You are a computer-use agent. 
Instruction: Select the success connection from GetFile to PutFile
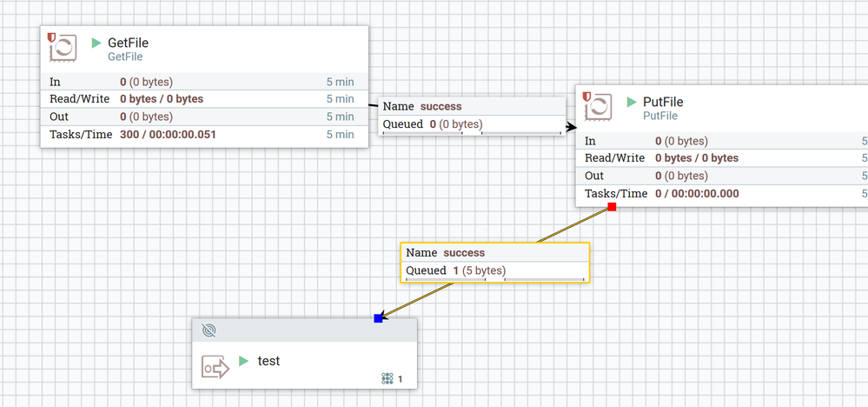coord(472,116)
